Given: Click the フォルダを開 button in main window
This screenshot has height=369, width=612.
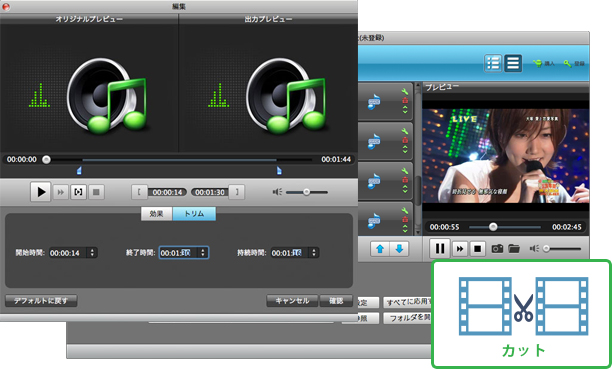Looking at the screenshot, I should click(x=408, y=318).
